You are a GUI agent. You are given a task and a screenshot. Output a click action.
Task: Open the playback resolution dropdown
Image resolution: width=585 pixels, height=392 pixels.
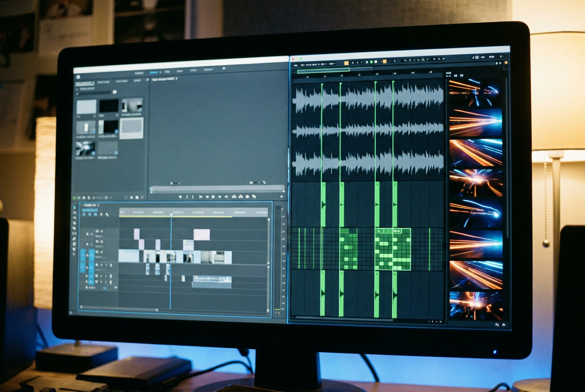click(255, 183)
